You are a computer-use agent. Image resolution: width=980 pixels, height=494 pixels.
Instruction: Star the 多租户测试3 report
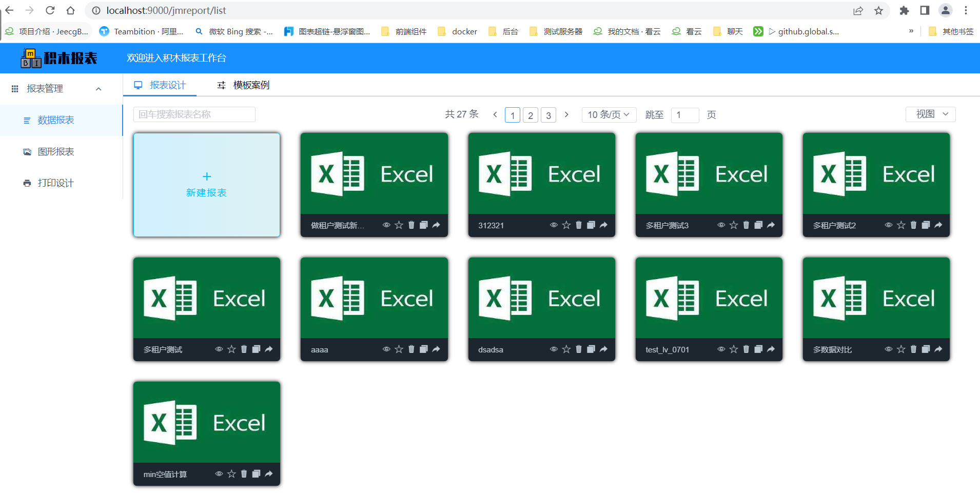(733, 225)
